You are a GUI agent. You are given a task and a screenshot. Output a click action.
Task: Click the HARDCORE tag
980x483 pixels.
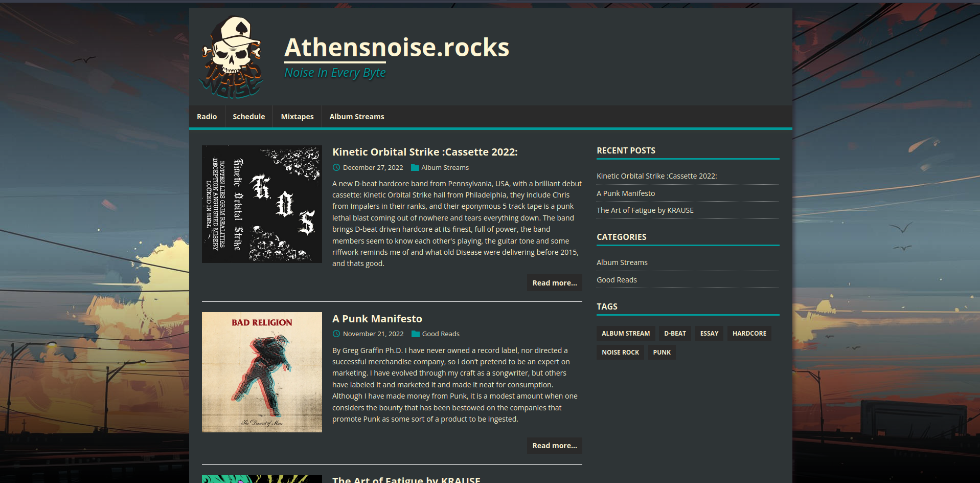tap(749, 333)
